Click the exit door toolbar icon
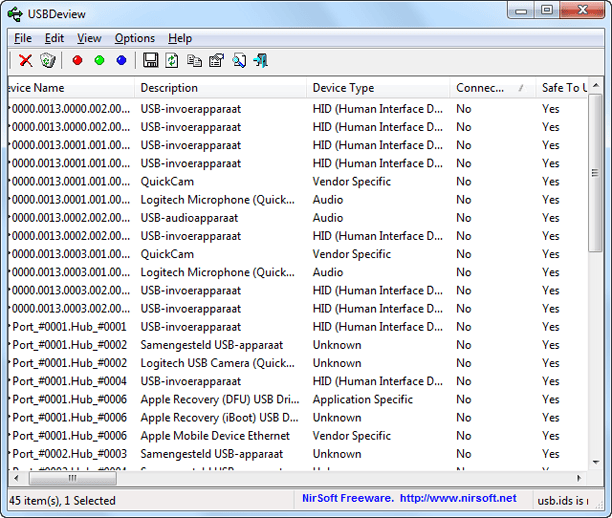 coord(260,61)
